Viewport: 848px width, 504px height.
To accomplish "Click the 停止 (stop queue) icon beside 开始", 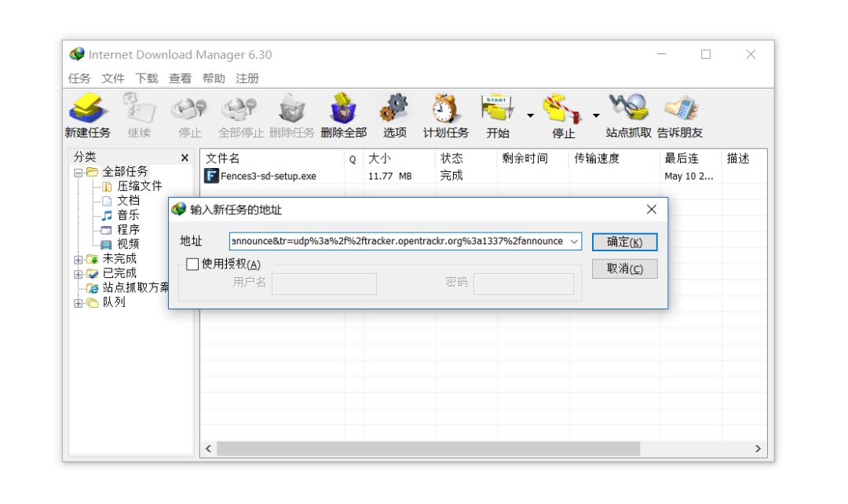I will (x=562, y=108).
